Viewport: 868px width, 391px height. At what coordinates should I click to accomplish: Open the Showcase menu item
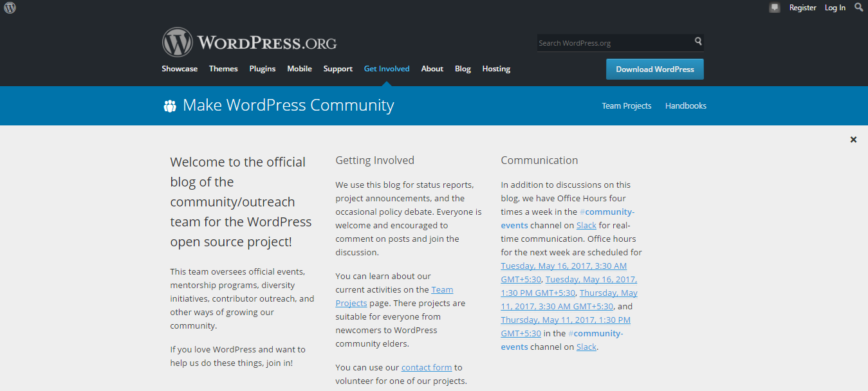click(x=180, y=69)
